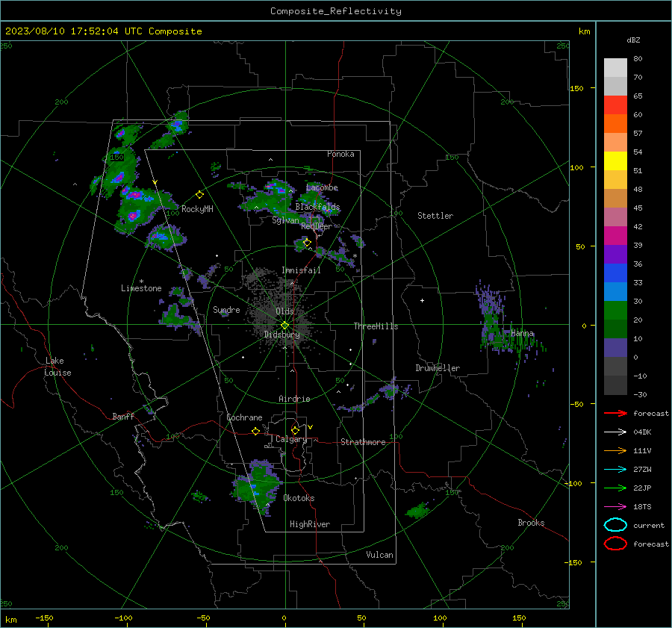Image resolution: width=672 pixels, height=628 pixels.
Task: Click the 04DK legend label
Action: tap(642, 432)
